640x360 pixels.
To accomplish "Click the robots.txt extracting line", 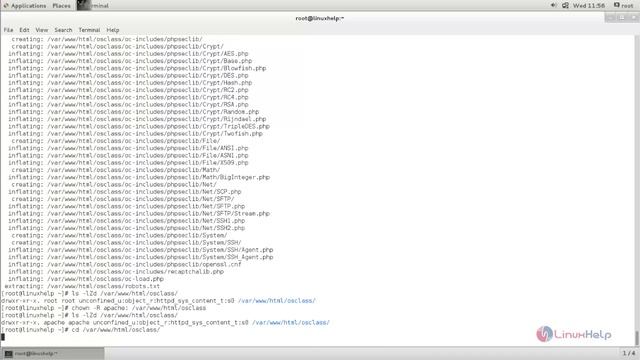I will click(x=82, y=287).
